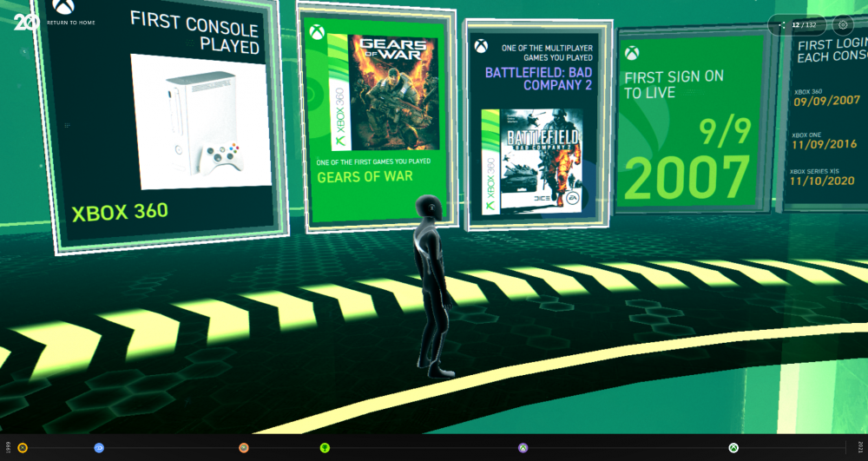The width and height of the screenshot is (868, 461).
Task: Click the 1999 year label on timeline
Action: [8, 447]
